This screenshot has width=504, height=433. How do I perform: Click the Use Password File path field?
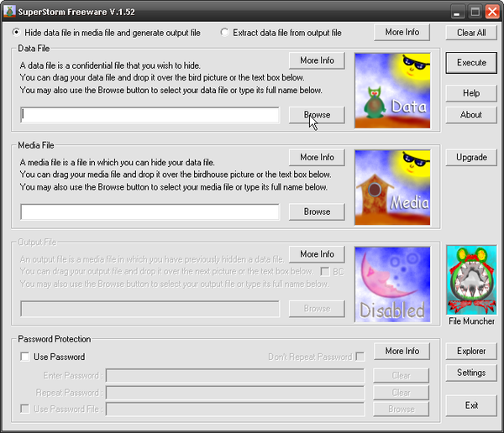(x=235, y=410)
